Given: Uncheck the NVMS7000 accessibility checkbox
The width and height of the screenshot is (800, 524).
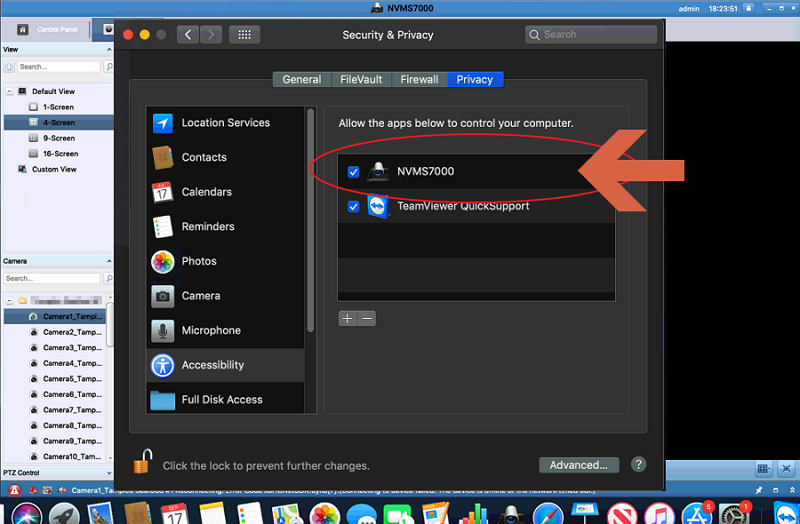Looking at the screenshot, I should pos(353,172).
